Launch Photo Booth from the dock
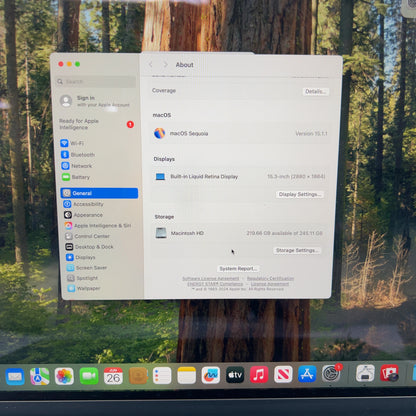The image size is (416, 416). 389,373
